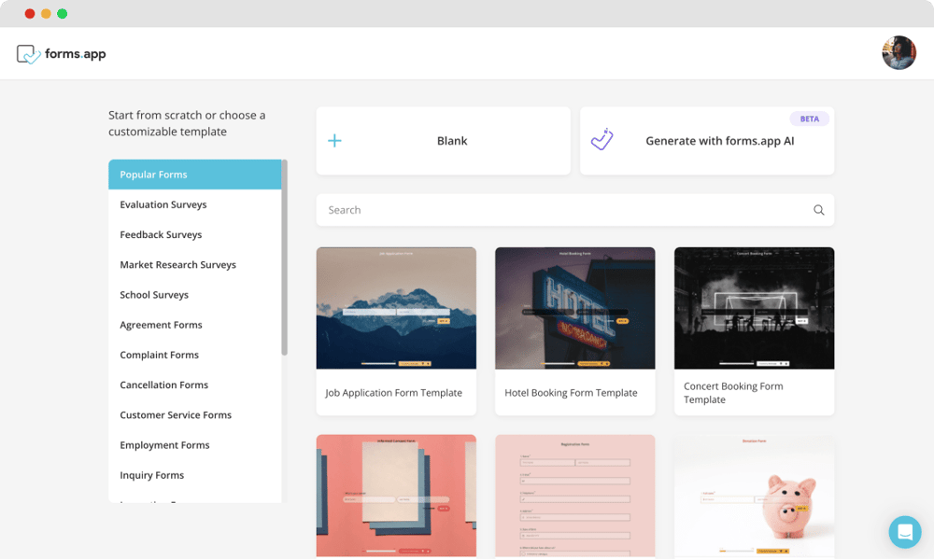934x560 pixels.
Task: Click Generate with forms.app AI
Action: [719, 141]
